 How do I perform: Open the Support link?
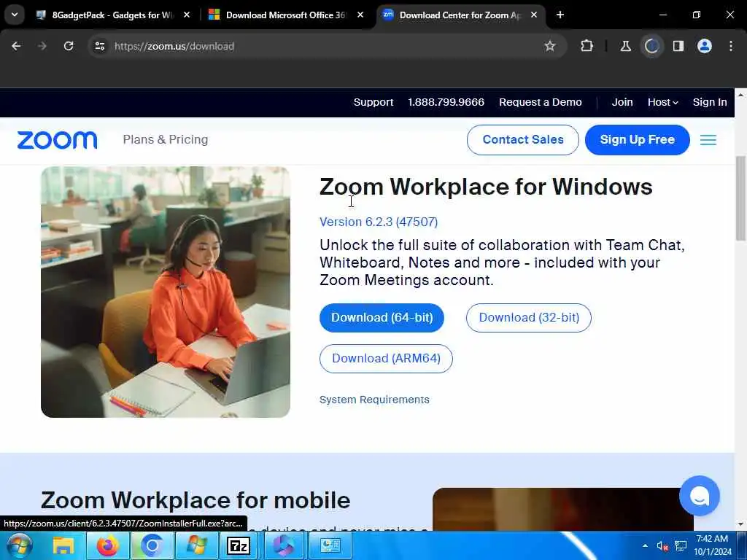tap(373, 102)
